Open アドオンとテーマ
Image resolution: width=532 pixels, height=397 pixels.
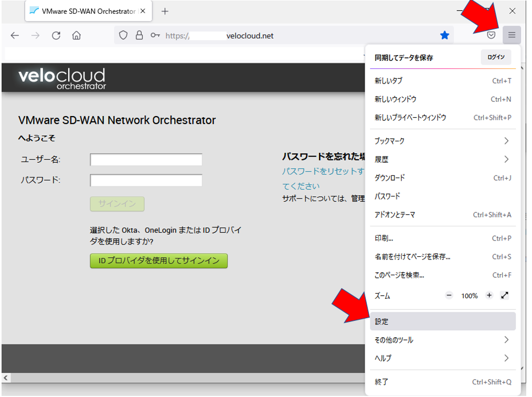click(x=443, y=215)
